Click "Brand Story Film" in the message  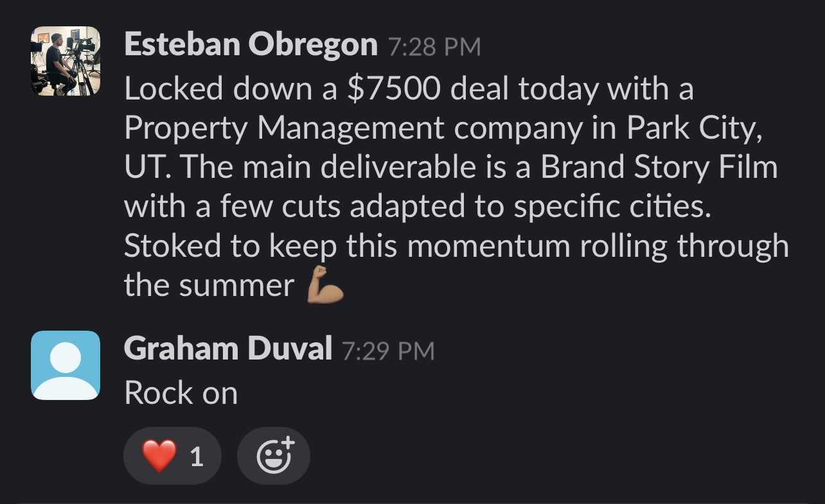pos(659,167)
